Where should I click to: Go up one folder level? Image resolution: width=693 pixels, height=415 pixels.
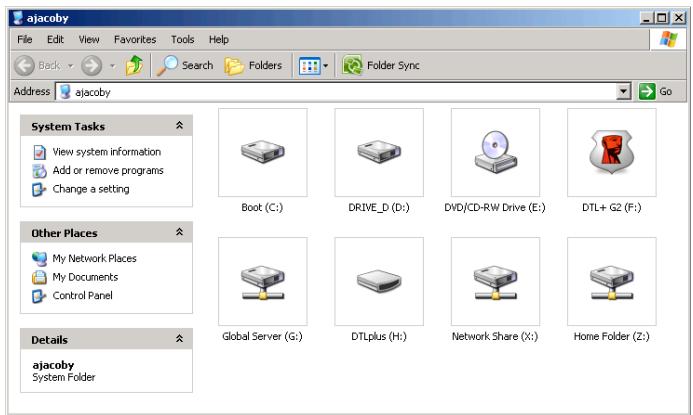coord(134,65)
